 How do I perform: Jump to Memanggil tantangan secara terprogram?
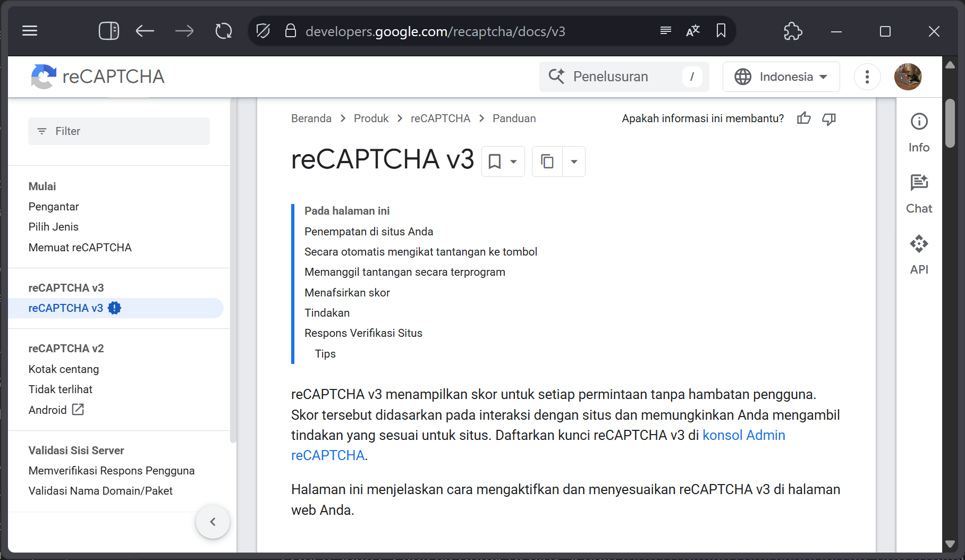(405, 272)
